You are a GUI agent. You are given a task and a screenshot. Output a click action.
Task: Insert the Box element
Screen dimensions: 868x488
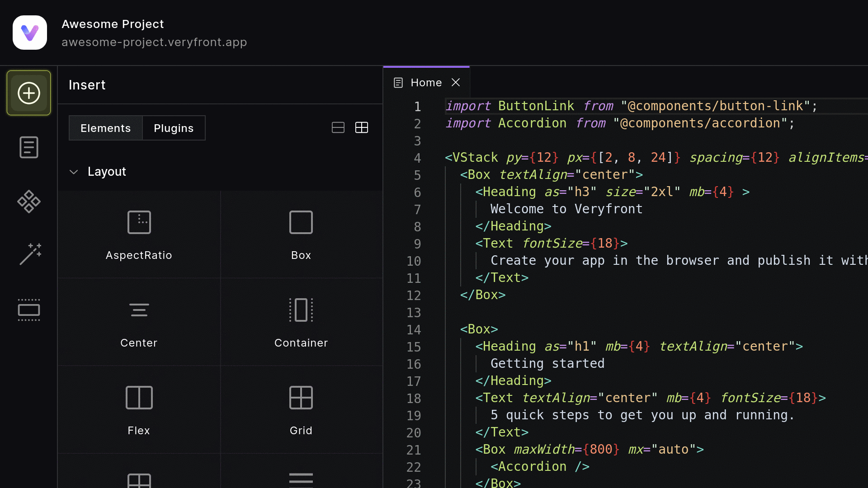tap(301, 235)
